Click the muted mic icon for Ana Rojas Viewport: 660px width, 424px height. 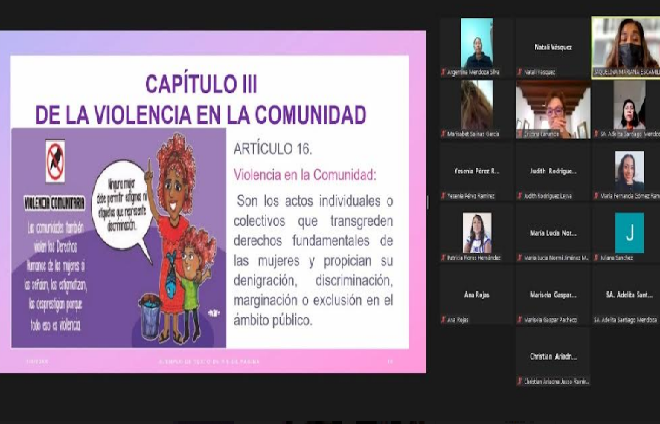coord(444,321)
